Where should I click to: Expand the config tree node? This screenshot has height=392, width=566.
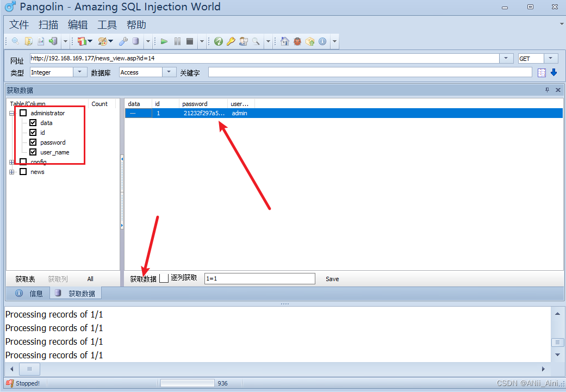[11, 162]
